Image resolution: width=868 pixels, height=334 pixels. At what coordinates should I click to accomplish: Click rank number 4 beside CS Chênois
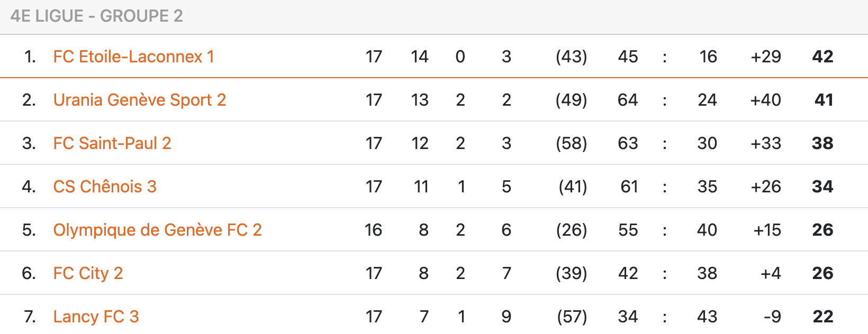[x=29, y=187]
